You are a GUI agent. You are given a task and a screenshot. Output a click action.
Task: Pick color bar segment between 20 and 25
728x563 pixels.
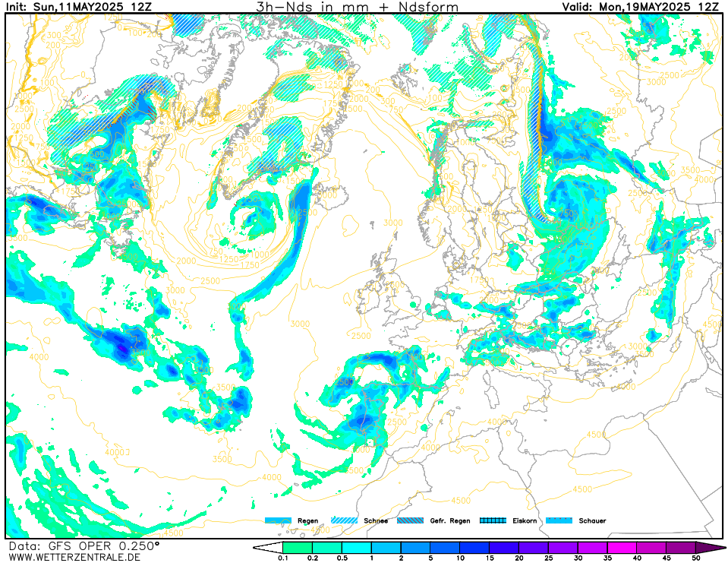[x=534, y=548]
